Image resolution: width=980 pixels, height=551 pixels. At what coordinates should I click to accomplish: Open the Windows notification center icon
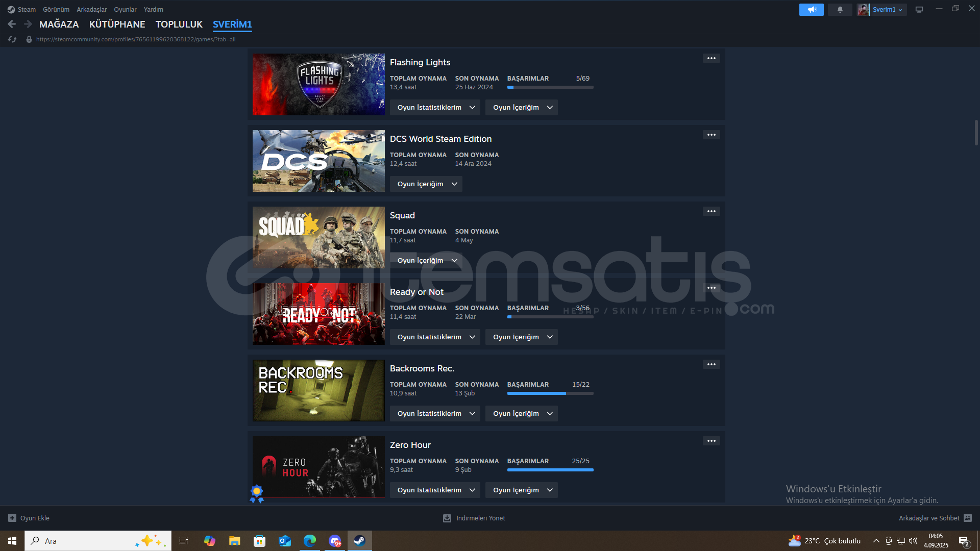pyautogui.click(x=964, y=541)
